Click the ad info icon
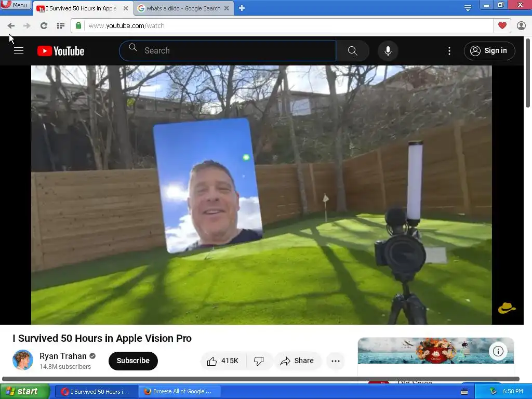 tap(498, 351)
